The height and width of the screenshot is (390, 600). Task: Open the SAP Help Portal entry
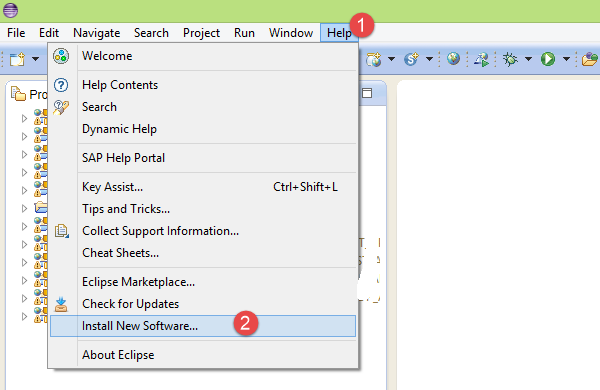point(124,158)
